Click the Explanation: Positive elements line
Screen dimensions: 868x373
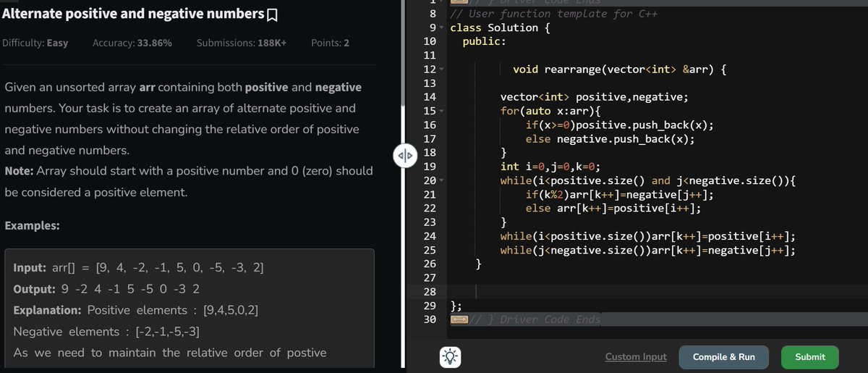pyautogui.click(x=137, y=311)
